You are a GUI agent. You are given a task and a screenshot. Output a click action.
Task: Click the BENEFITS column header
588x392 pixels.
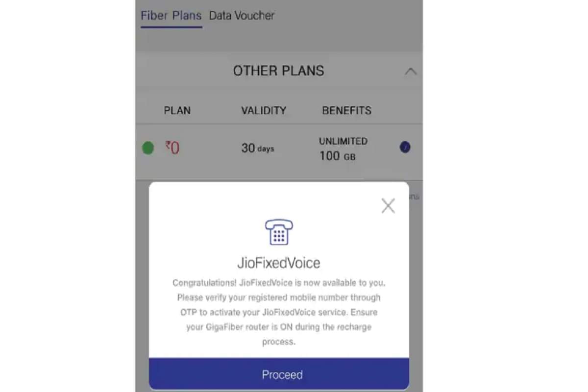pyautogui.click(x=346, y=110)
